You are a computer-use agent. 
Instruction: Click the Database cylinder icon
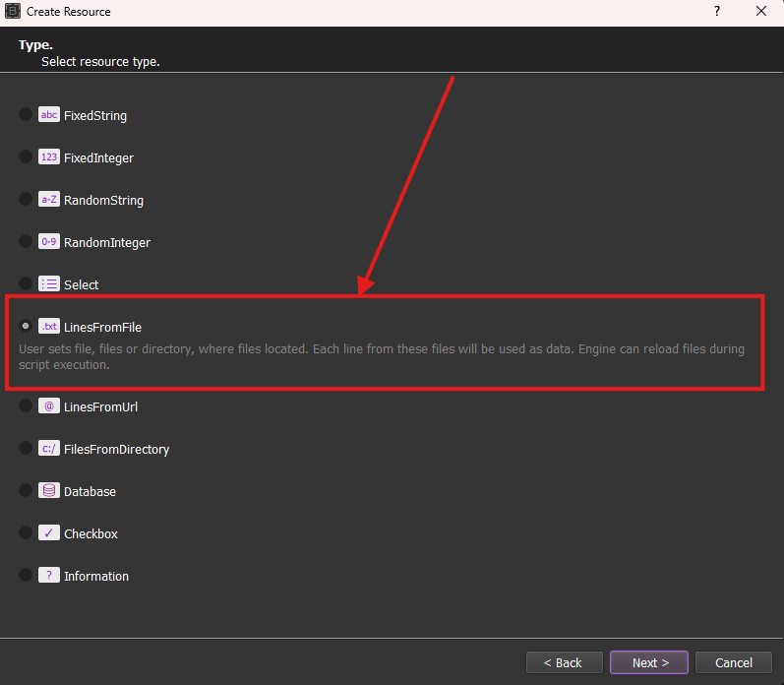click(x=49, y=491)
